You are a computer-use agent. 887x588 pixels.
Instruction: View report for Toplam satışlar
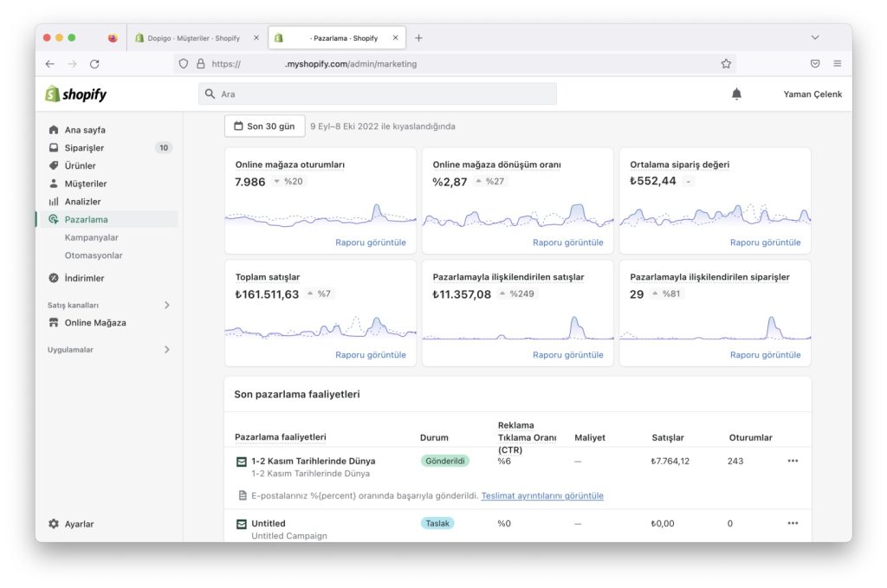click(x=371, y=354)
